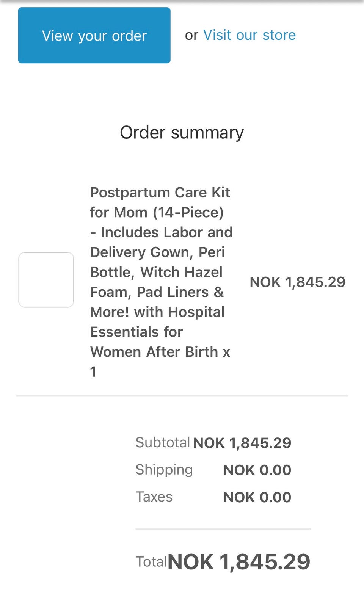
Task: Click the View your order button
Action: (94, 35)
